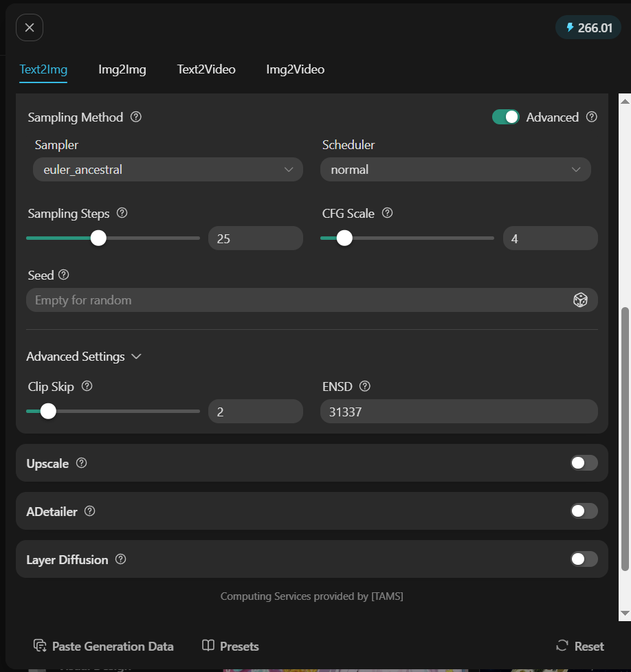Show help for Sampling Method
Image resolution: width=631 pixels, height=672 pixels.
coord(136,117)
